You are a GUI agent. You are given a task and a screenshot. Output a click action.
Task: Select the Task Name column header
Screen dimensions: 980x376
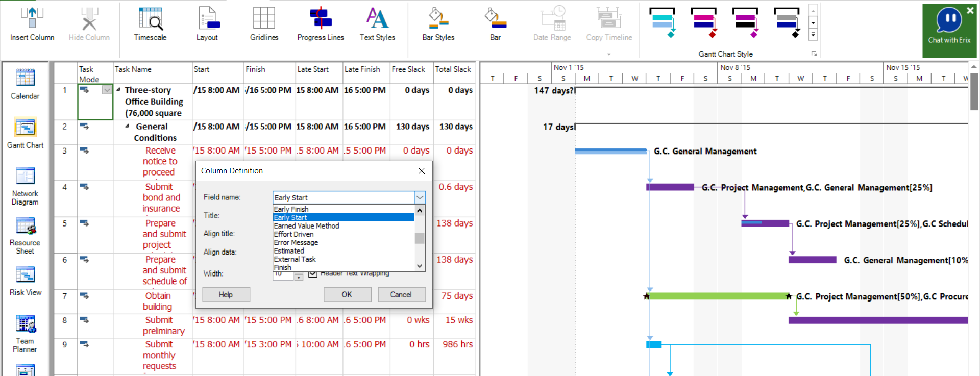tap(152, 73)
